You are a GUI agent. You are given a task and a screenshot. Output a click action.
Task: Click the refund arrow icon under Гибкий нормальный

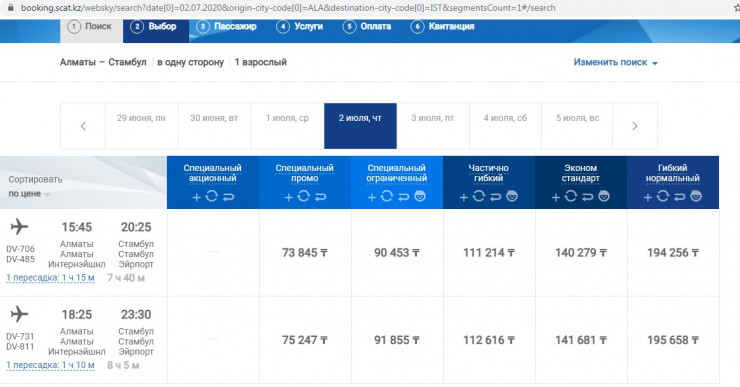click(680, 197)
